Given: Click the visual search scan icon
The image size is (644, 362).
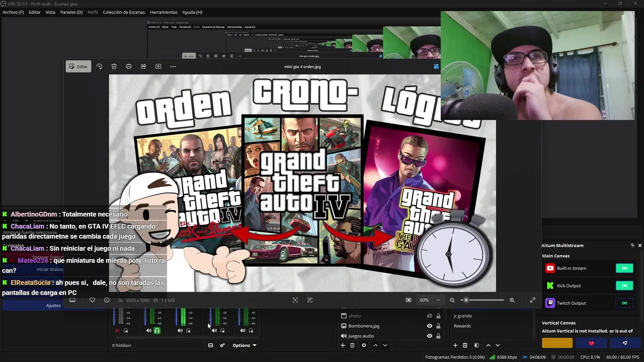Looking at the screenshot, I should tap(295, 300).
